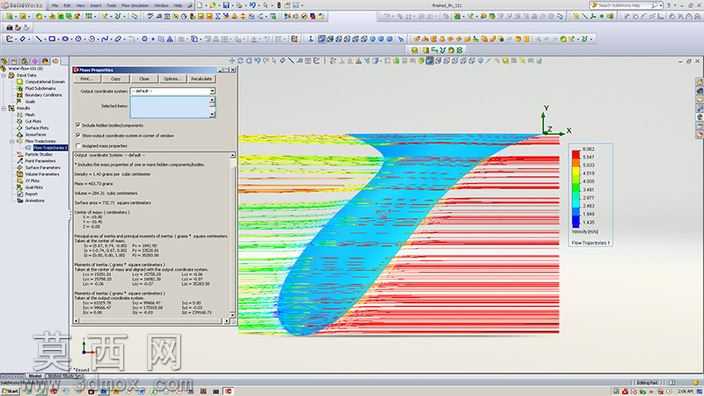Click the New document icon
The height and width of the screenshot is (396, 704).
pos(200,5)
